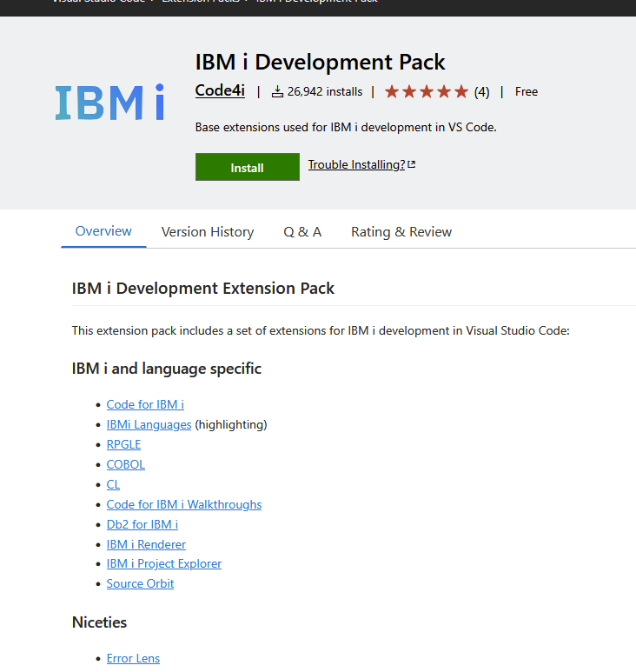Viewport: 636px width, 672px height.
Task: Open the IBM i Renderer link
Action: point(146,544)
